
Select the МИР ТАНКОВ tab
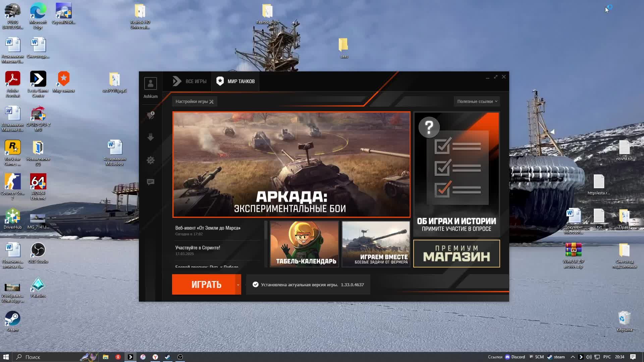point(235,81)
